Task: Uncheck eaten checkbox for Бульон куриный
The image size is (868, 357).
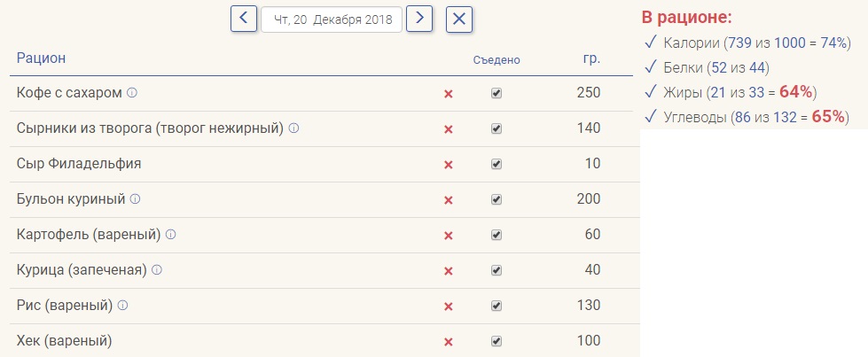Action: (x=497, y=199)
